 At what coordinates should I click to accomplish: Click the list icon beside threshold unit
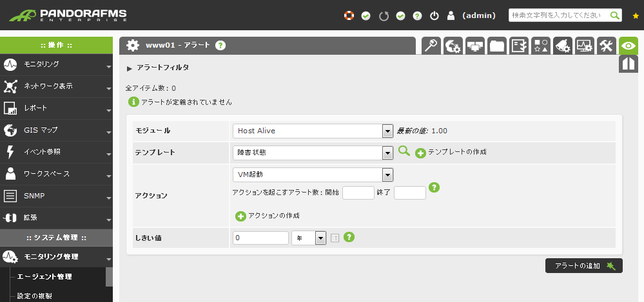tap(335, 238)
